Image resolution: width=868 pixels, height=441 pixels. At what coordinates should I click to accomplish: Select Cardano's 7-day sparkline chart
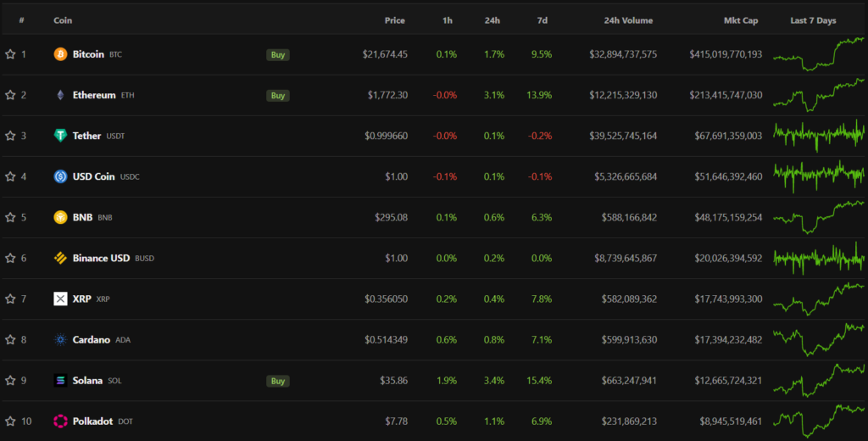pos(819,339)
